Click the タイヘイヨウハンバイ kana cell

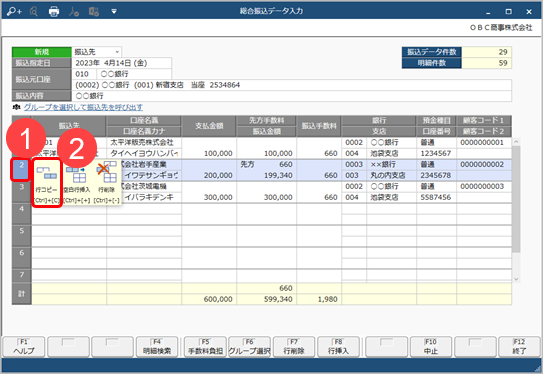144,153
